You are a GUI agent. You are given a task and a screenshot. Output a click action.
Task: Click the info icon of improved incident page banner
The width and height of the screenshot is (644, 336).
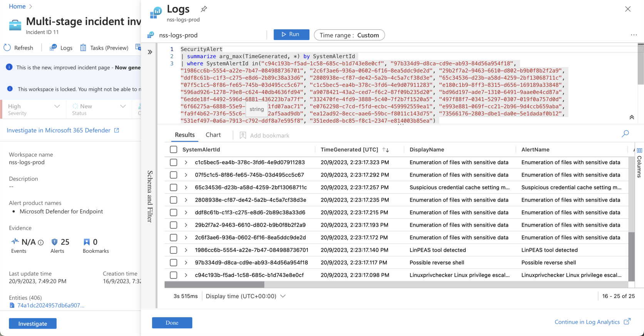coord(9,67)
